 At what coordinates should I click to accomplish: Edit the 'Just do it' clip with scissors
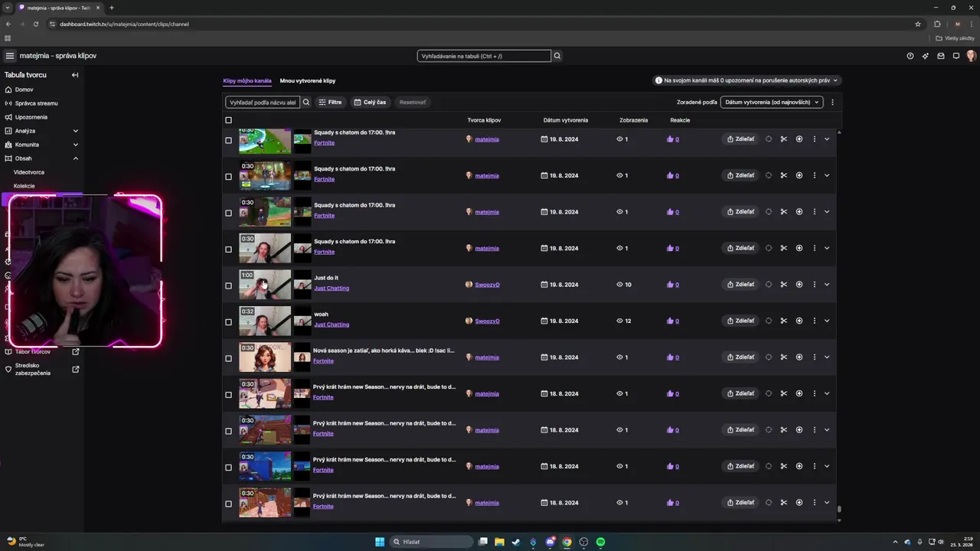pos(784,285)
